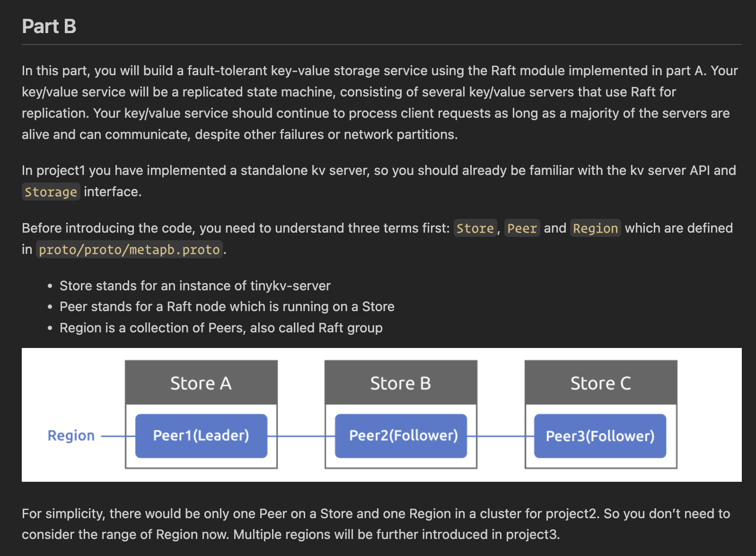The image size is (756, 556).
Task: Click the Peer inline code term
Action: (522, 228)
